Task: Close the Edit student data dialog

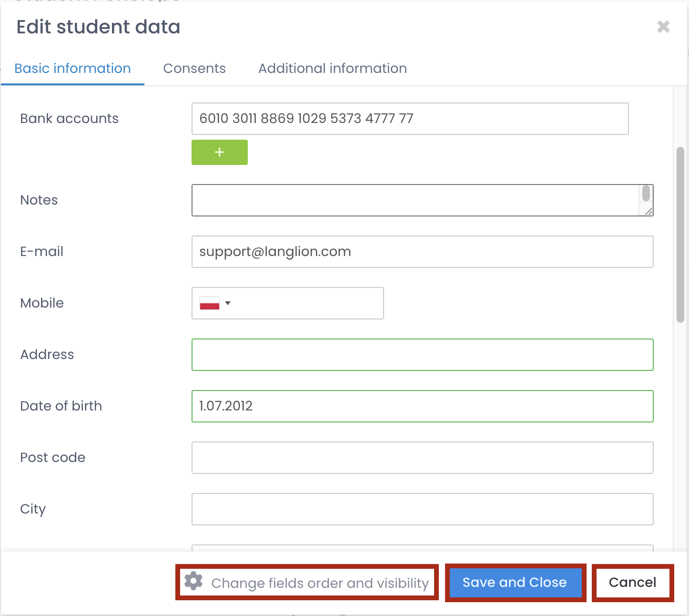Action: click(x=663, y=27)
